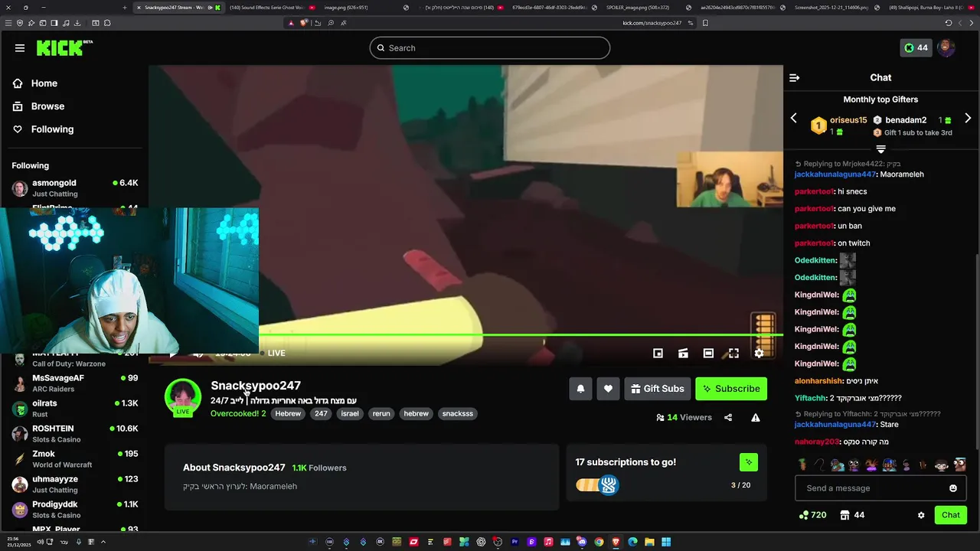The height and width of the screenshot is (551, 980).
Task: Collapse the chat panel
Action: coord(794,78)
